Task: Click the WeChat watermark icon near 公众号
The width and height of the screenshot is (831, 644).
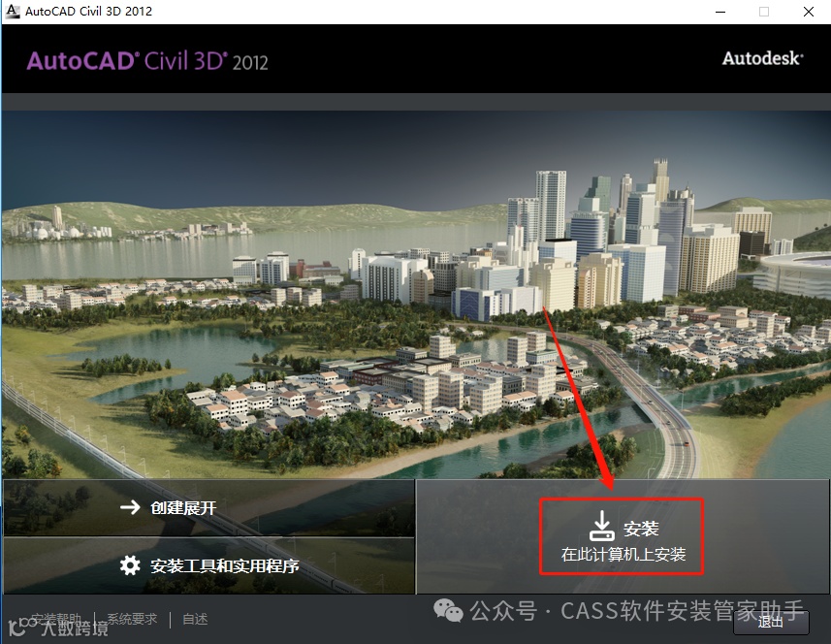Action: coord(448,611)
